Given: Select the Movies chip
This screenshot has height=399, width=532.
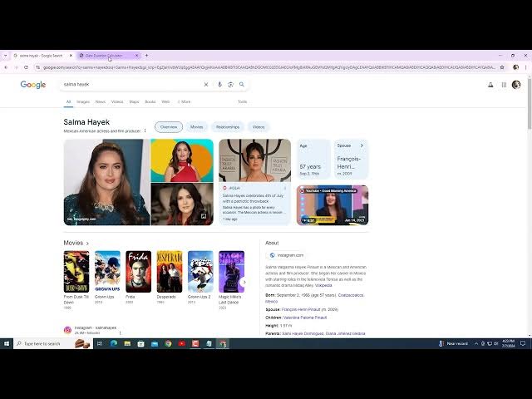Looking at the screenshot, I should point(196,127).
